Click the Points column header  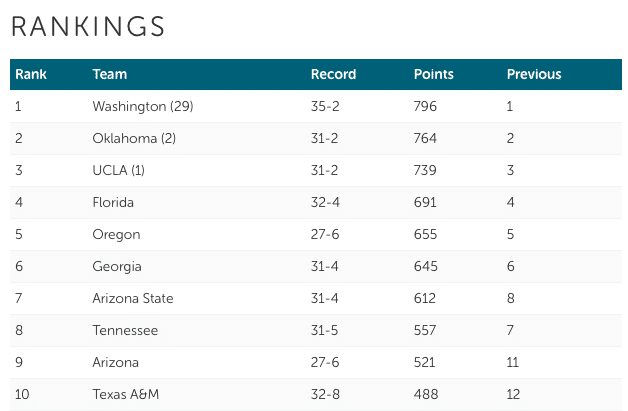click(x=433, y=74)
